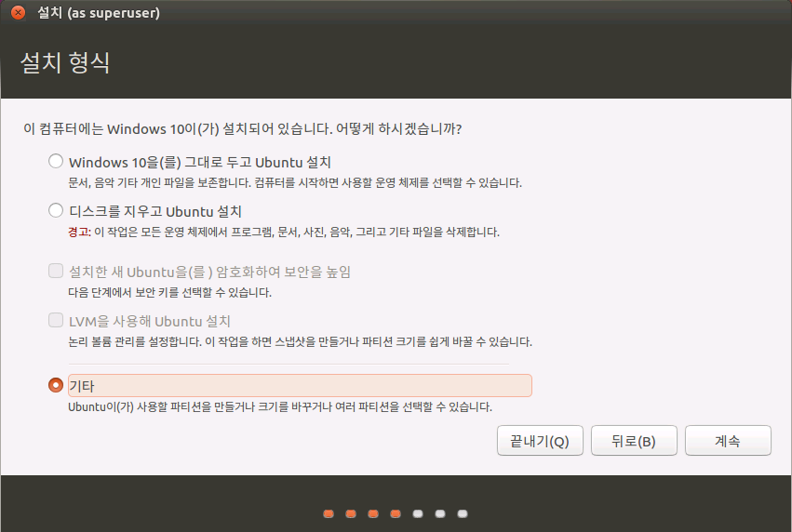Click the red '경고:' warning text

tap(79, 233)
